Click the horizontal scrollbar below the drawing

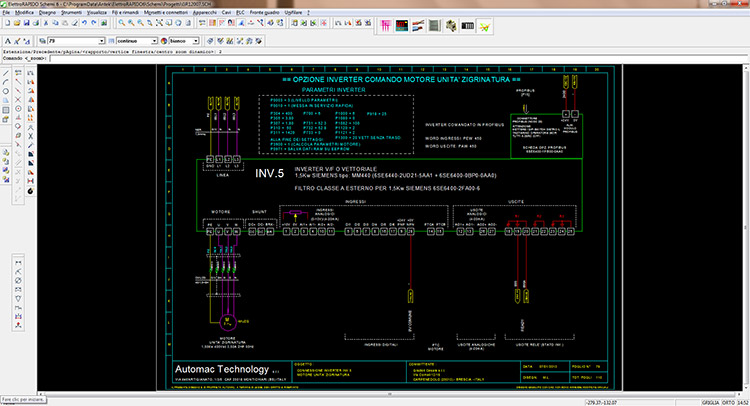click(390, 394)
